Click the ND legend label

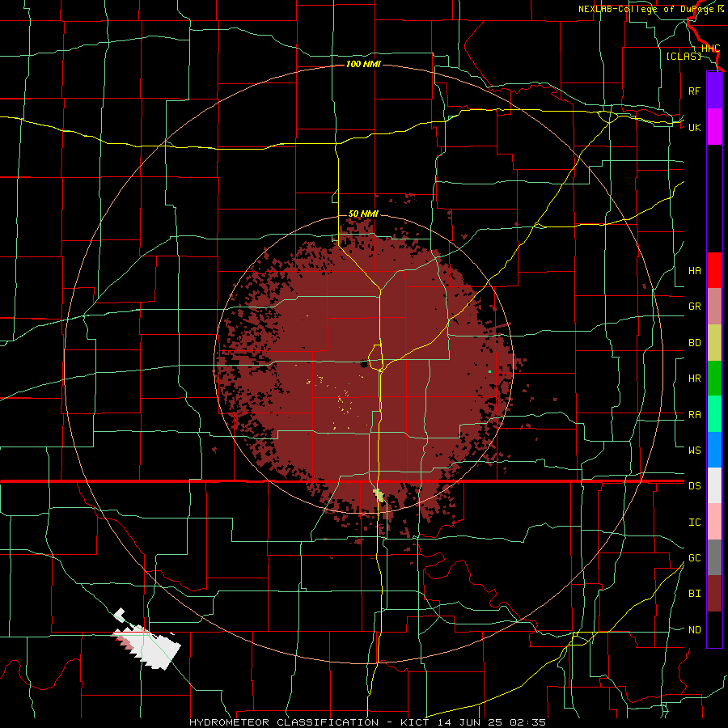[x=694, y=629]
